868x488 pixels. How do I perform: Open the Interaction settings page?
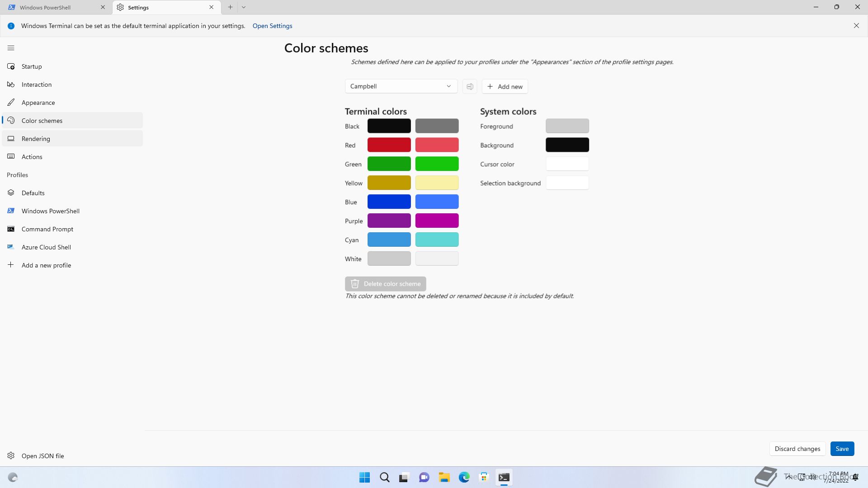tap(72, 84)
